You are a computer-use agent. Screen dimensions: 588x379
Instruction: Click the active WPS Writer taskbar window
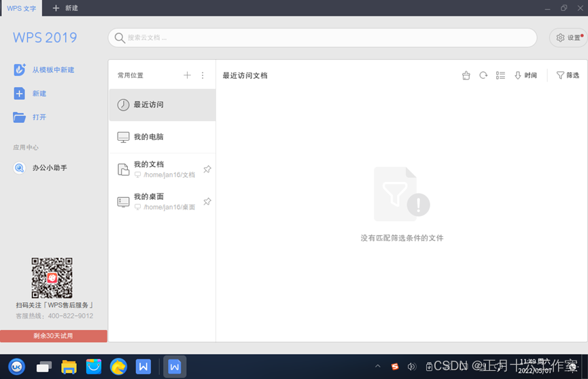175,367
